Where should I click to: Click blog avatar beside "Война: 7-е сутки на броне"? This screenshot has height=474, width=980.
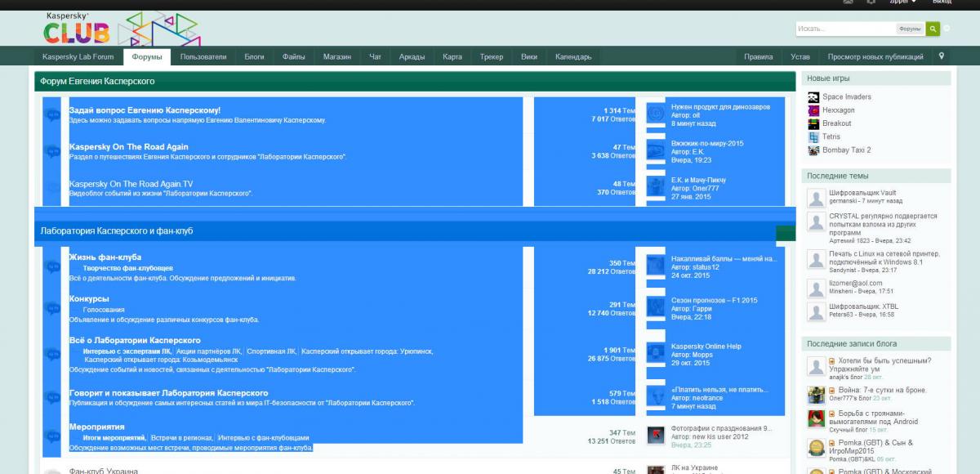[x=815, y=395]
